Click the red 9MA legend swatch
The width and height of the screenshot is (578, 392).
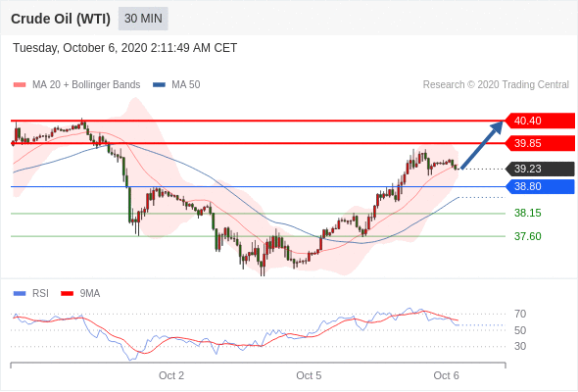coord(67,294)
